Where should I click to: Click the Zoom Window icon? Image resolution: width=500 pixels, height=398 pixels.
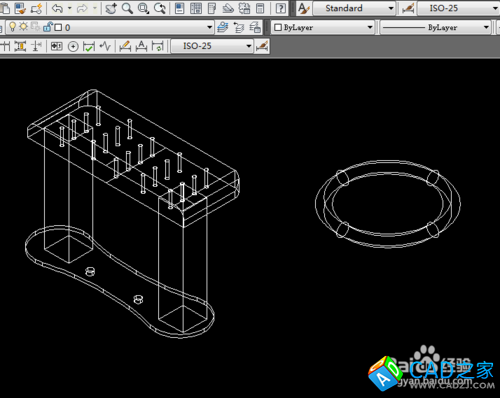click(x=143, y=8)
